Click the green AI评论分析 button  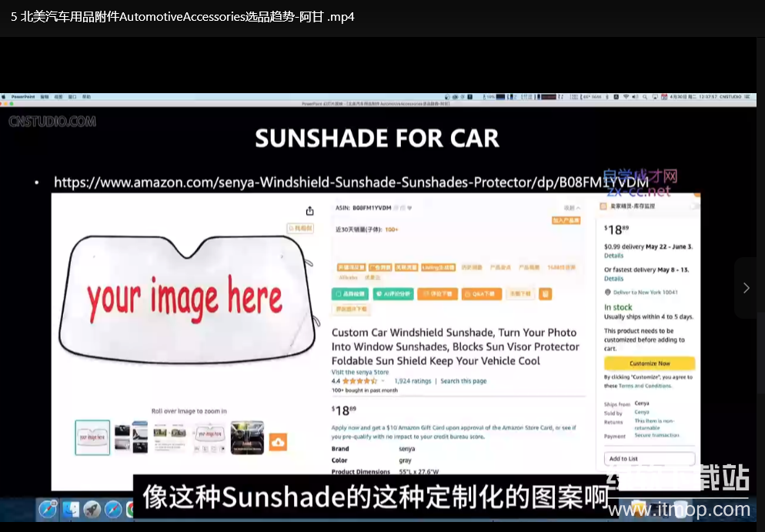(393, 294)
